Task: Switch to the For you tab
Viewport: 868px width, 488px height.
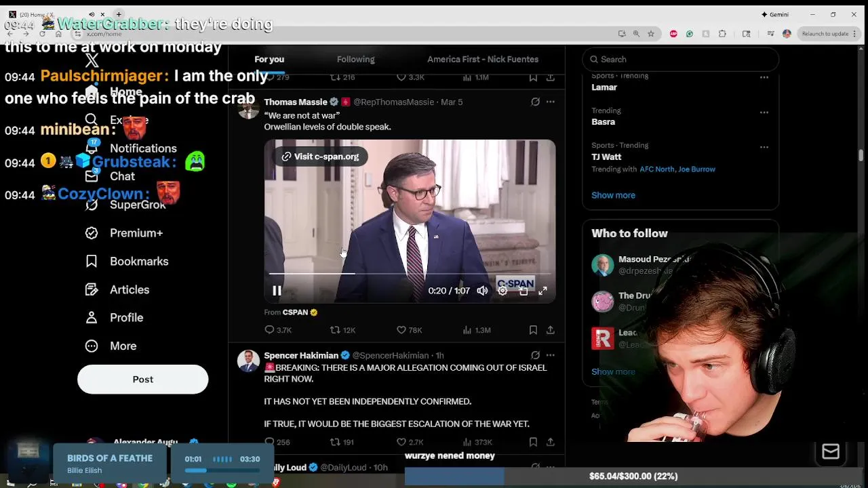Action: [269, 59]
